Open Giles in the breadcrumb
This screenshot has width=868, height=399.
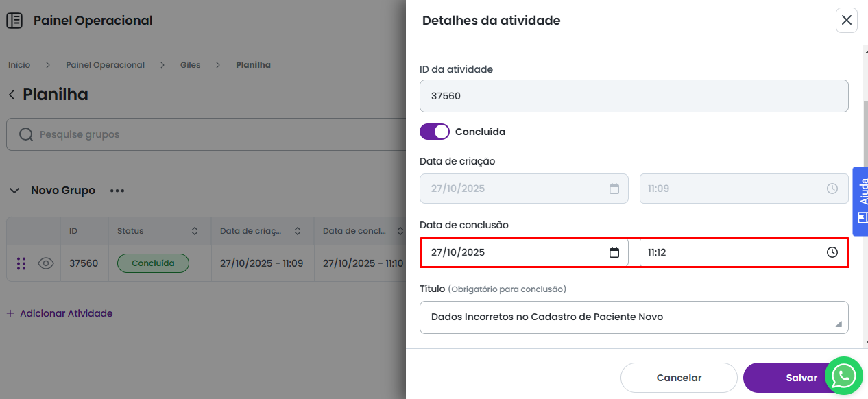pyautogui.click(x=190, y=65)
